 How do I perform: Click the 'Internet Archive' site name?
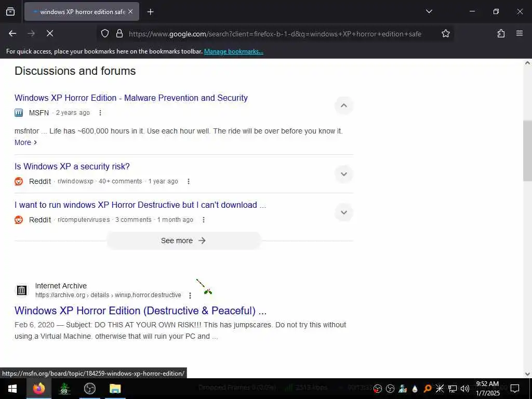tap(61, 286)
